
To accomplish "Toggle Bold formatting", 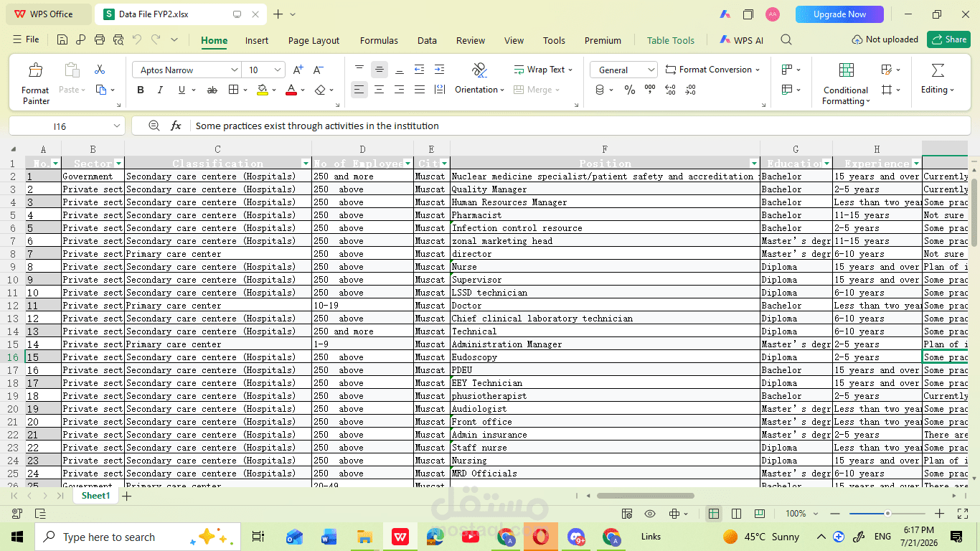I will [x=141, y=90].
